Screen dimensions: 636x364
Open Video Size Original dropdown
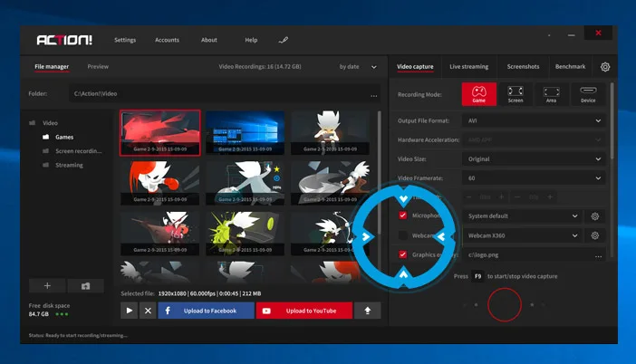tap(534, 158)
